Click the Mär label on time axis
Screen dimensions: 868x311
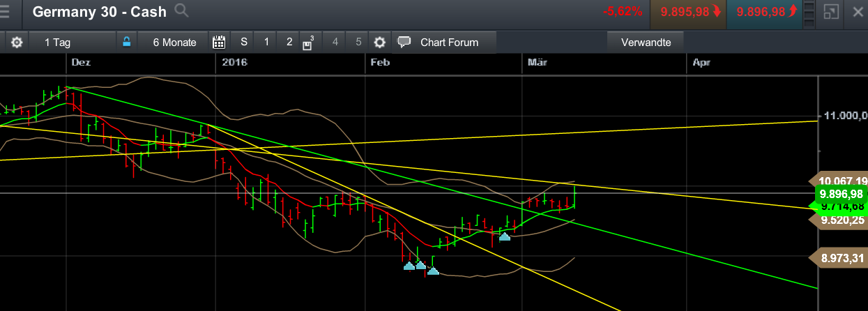537,63
